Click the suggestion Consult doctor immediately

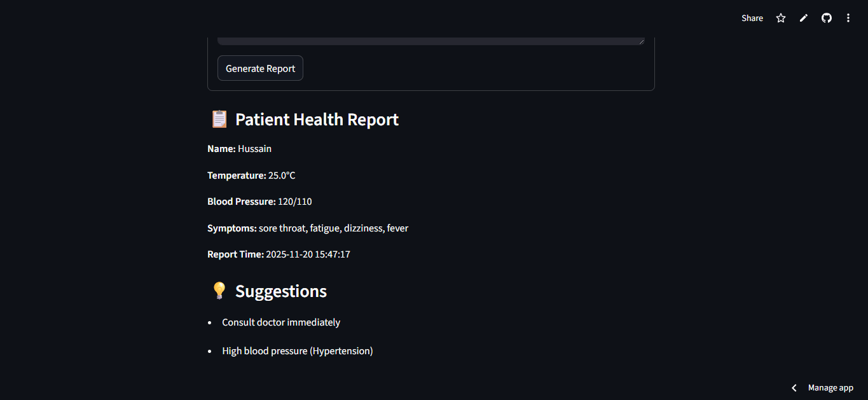coord(281,322)
